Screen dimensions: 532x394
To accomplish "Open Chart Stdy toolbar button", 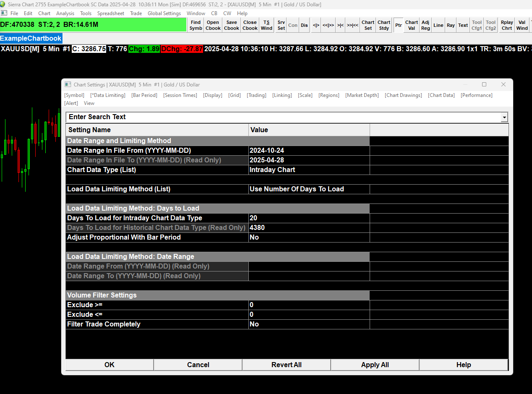I will click(384, 25).
